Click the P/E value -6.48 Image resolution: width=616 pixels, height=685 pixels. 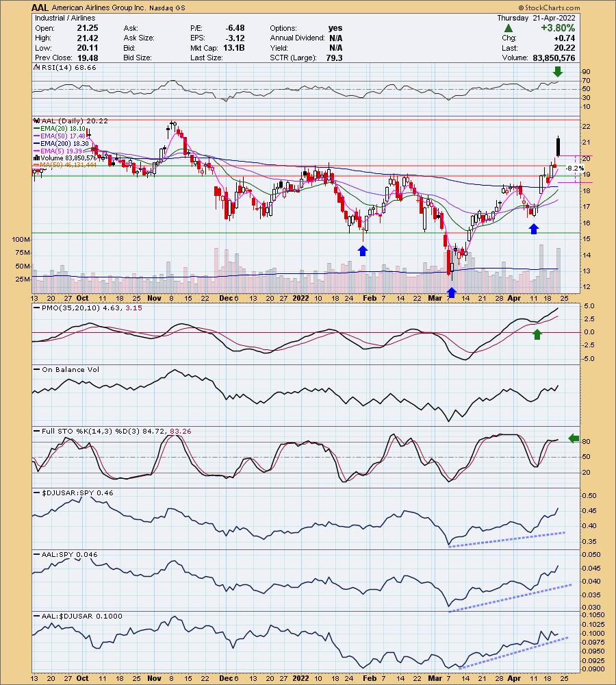pyautogui.click(x=235, y=28)
